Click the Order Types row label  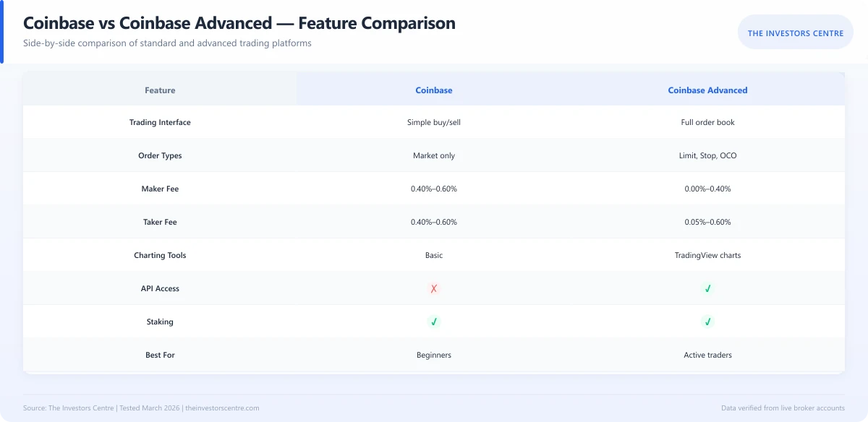pyautogui.click(x=160, y=155)
